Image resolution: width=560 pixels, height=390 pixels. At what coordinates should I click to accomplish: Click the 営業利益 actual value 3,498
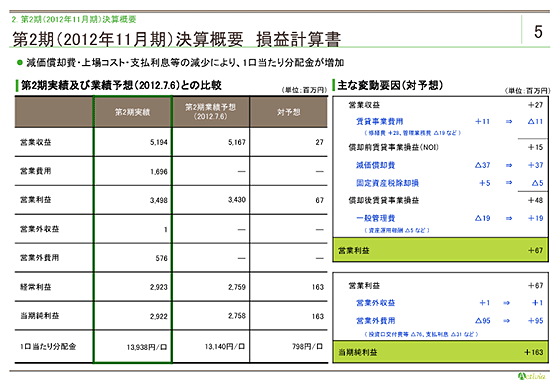coord(159,200)
